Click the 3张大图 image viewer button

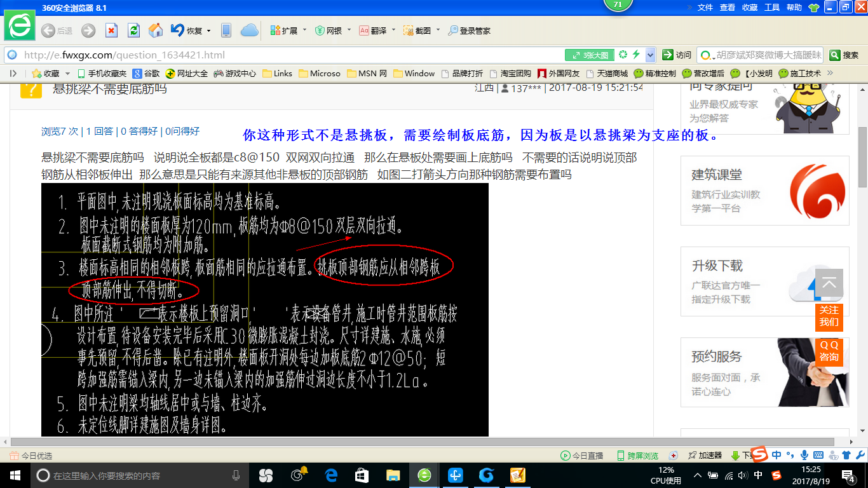pos(590,55)
